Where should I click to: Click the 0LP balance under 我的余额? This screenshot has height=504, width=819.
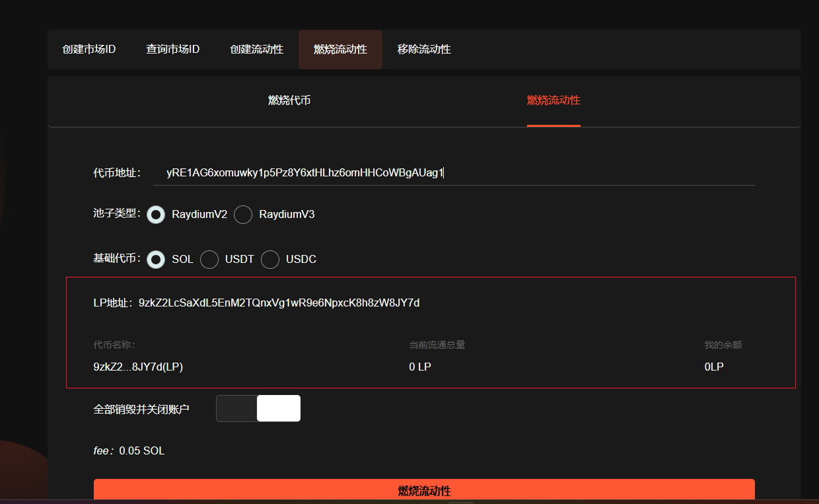[714, 367]
